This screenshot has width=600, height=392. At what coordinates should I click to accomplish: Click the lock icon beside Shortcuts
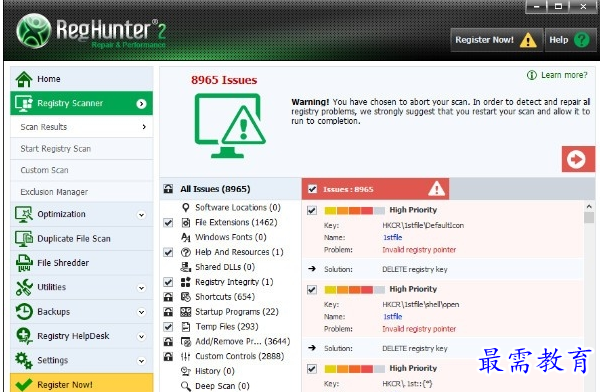[x=168, y=297]
